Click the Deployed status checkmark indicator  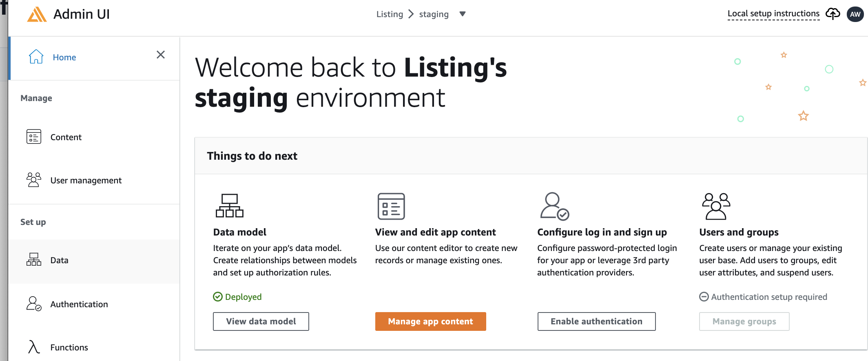(218, 297)
